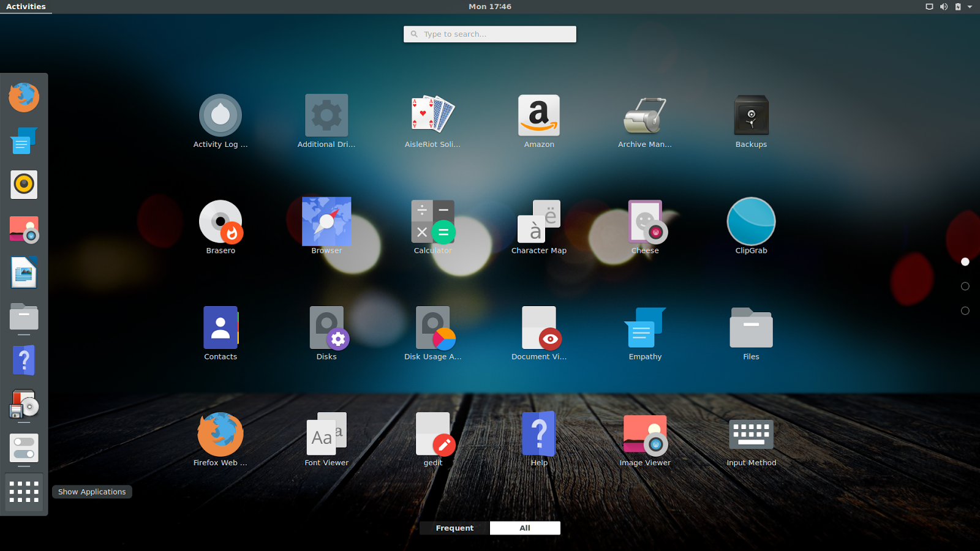980x551 pixels.
Task: Launch Cheese webcam app
Action: pyautogui.click(x=645, y=227)
